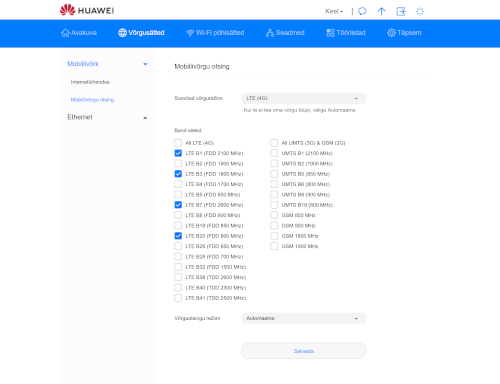The image size is (500, 384).
Task: Go to the Avakuva home tab
Action: [x=79, y=33]
